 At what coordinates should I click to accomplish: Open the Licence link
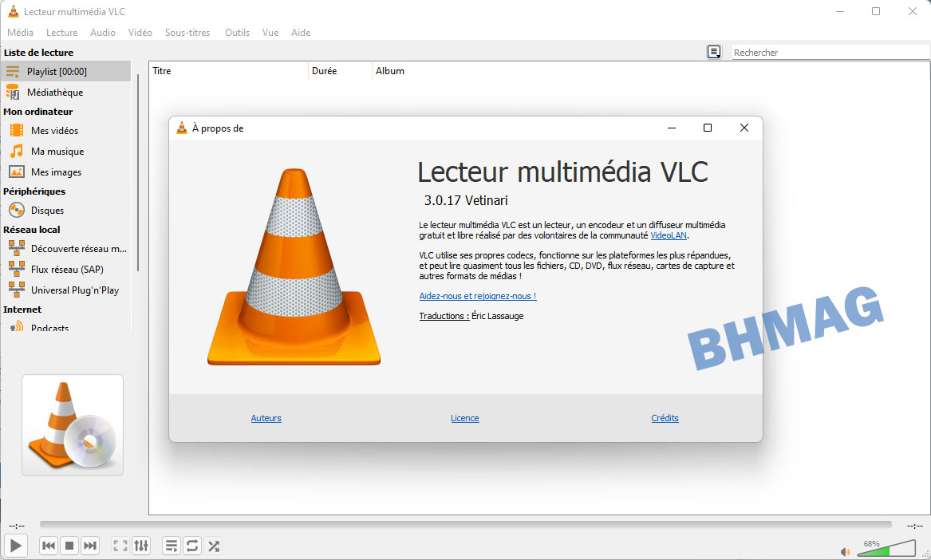coord(465,418)
